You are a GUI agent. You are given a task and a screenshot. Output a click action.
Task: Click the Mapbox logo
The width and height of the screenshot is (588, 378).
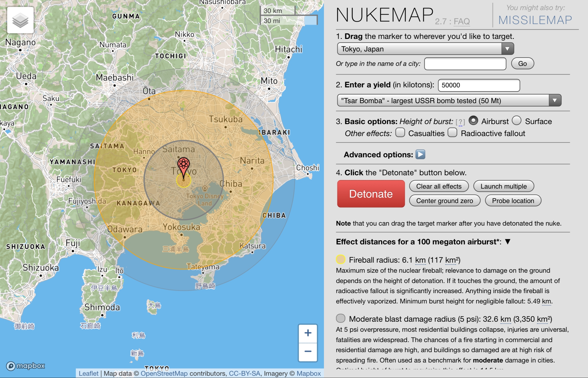[26, 366]
